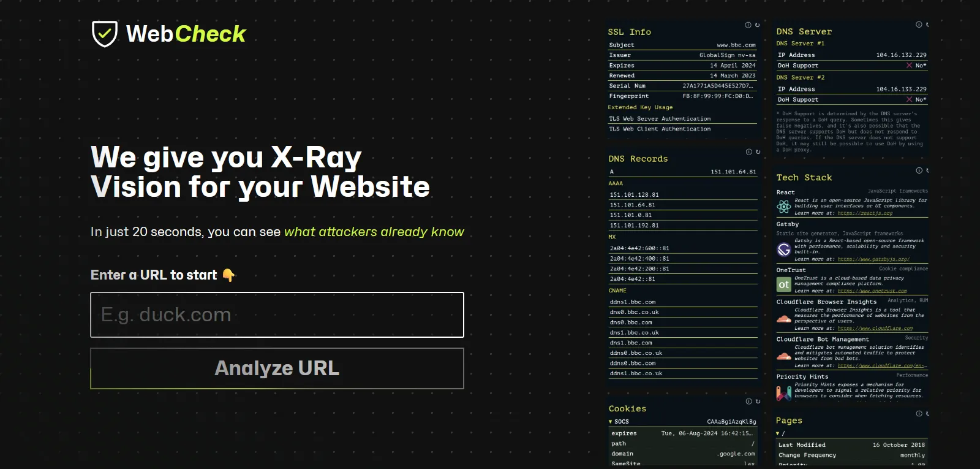Viewport: 980px width, 469px height.
Task: Focus the URL input field
Action: (x=277, y=315)
